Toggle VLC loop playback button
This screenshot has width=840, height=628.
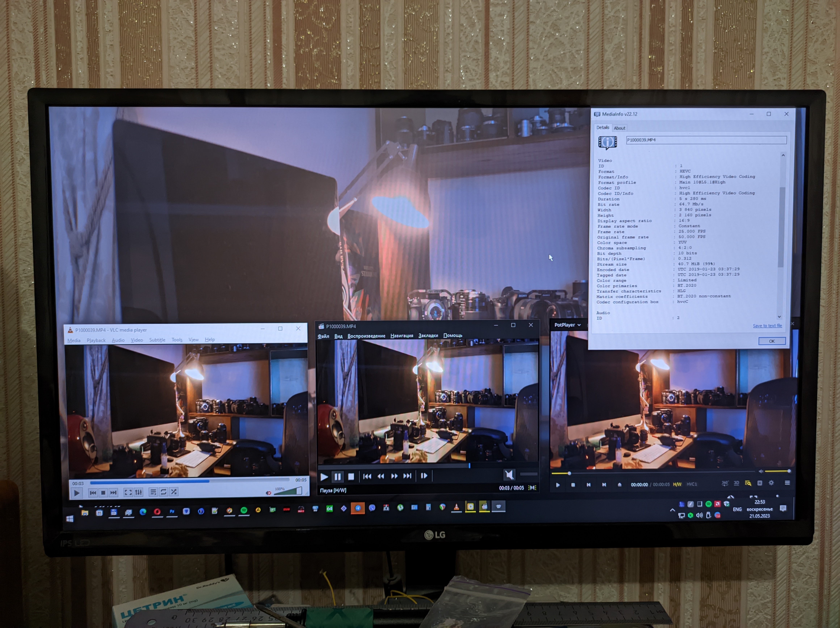163,492
